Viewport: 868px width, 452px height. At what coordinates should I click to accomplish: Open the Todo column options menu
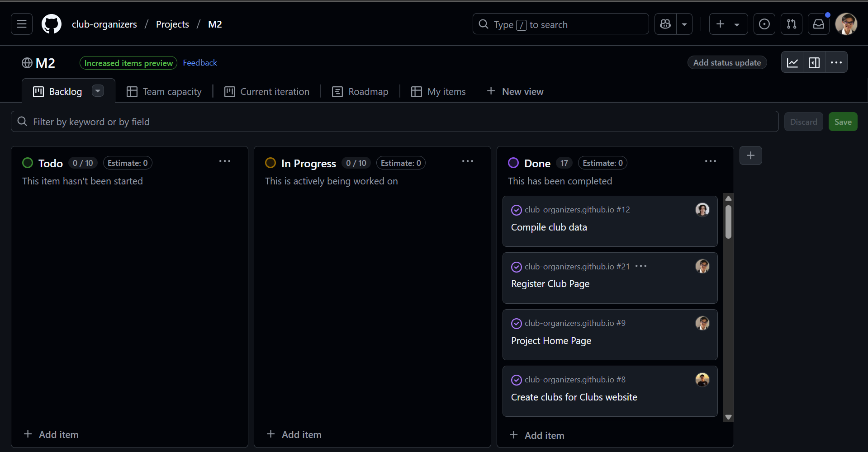pyautogui.click(x=225, y=161)
